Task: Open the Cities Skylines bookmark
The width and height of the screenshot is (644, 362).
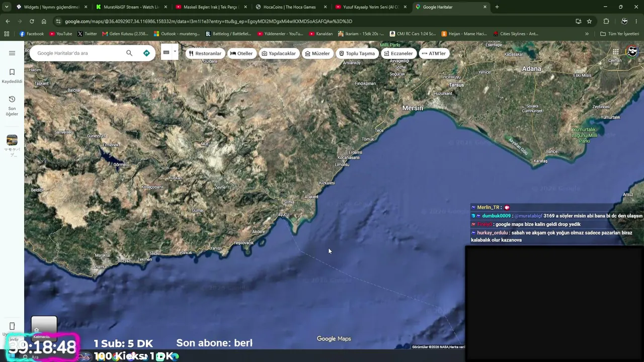Action: tap(516, 34)
